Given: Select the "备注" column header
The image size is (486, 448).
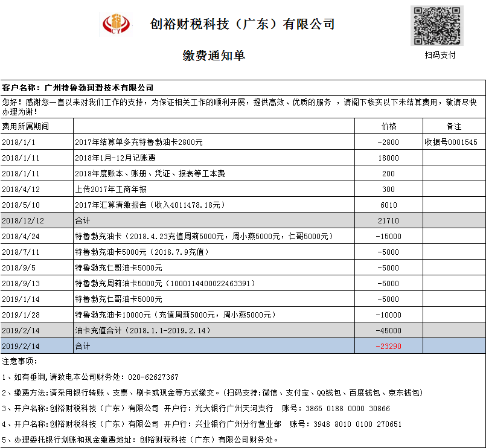Looking at the screenshot, I should (454, 126).
